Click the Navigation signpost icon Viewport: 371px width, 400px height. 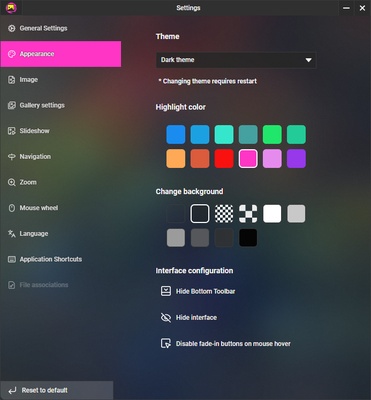[12, 157]
